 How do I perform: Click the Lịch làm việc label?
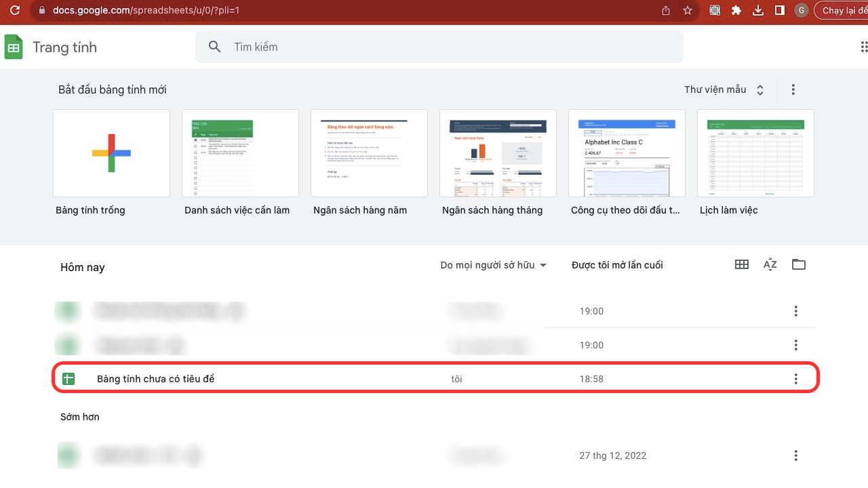point(729,210)
